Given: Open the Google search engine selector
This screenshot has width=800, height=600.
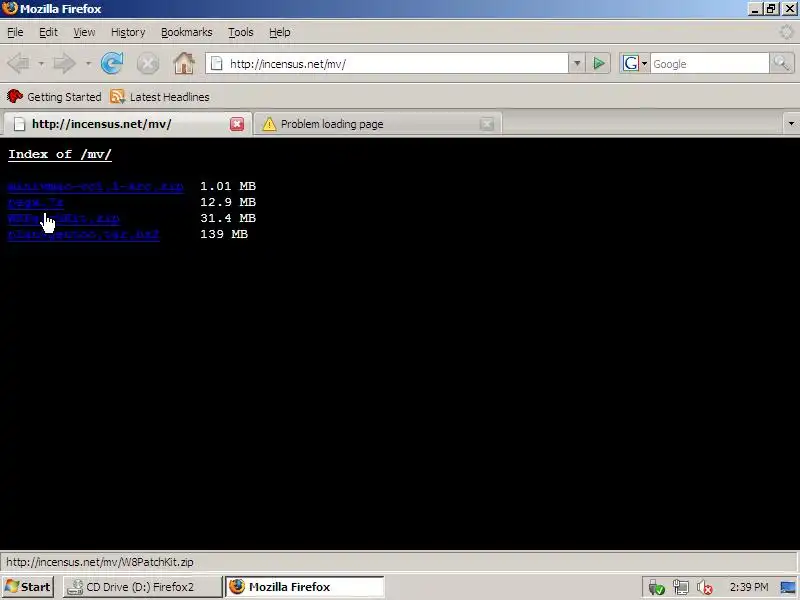Looking at the screenshot, I should (x=634, y=64).
